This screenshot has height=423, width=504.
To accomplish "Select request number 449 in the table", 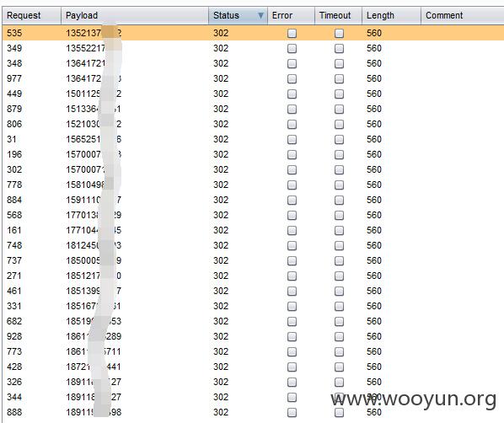I will pyautogui.click(x=14, y=94).
